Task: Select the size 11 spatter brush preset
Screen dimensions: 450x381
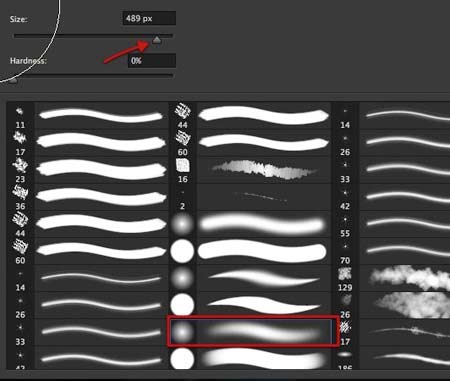Action: click(x=87, y=116)
